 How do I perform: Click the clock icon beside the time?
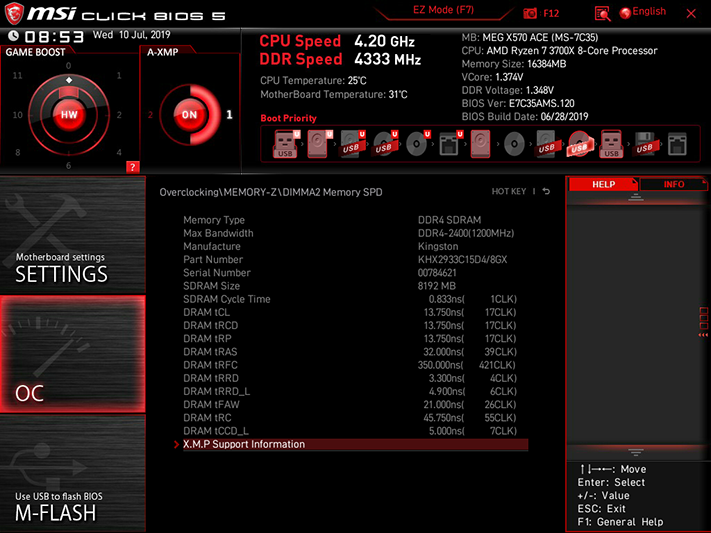[14, 35]
